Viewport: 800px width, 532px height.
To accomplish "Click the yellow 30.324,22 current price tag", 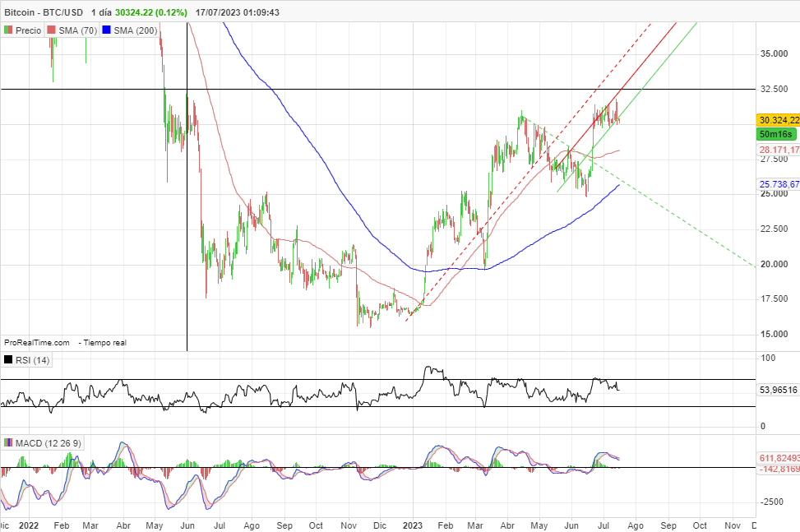I will [x=778, y=120].
